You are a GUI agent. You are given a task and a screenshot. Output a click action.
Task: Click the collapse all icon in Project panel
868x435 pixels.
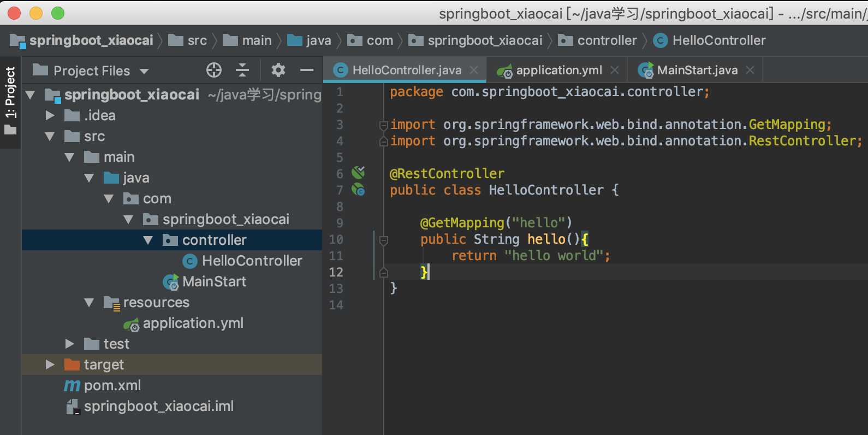[242, 70]
